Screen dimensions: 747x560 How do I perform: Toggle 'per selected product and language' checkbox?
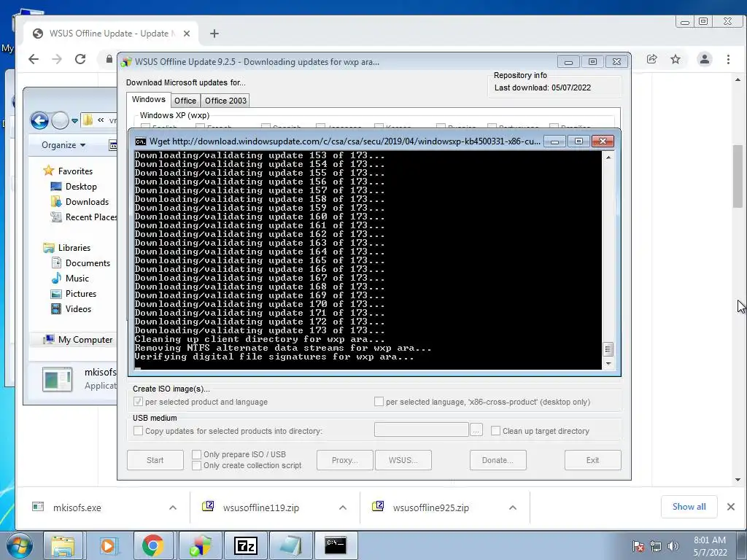(138, 402)
